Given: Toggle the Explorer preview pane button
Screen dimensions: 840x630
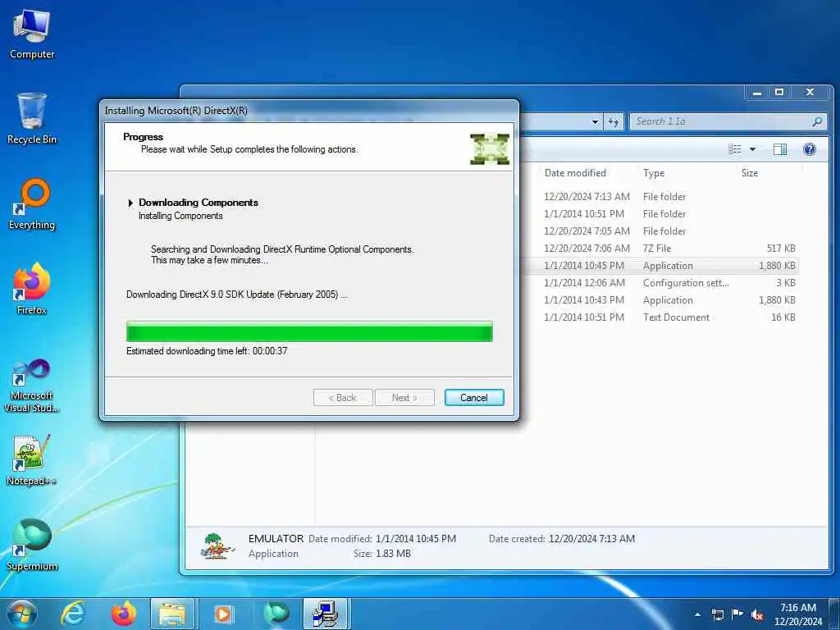Looking at the screenshot, I should click(780, 149).
